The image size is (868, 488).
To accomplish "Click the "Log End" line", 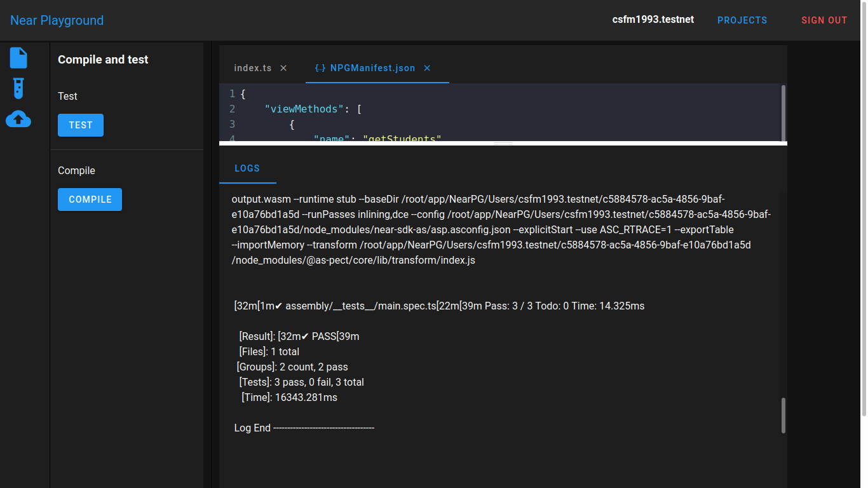I will pos(304,428).
